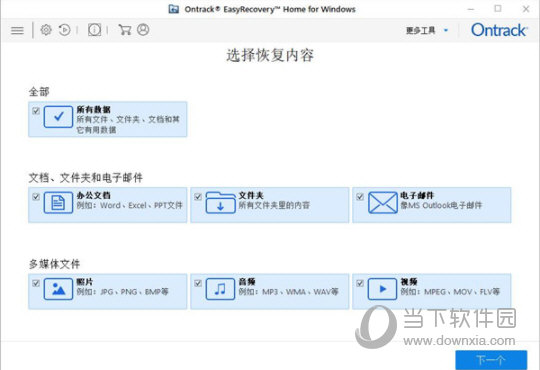
Task: Click the JPG、PNG、BMP description text
Action: 123,292
